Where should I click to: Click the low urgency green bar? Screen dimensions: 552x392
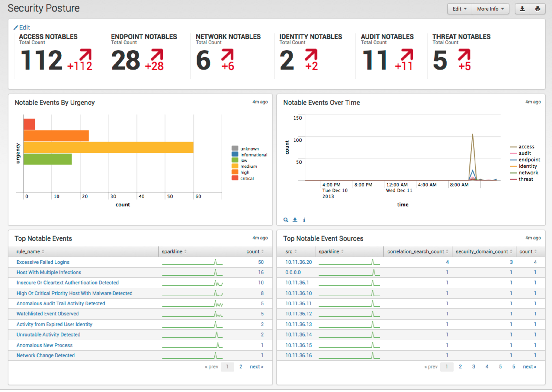[48, 159]
